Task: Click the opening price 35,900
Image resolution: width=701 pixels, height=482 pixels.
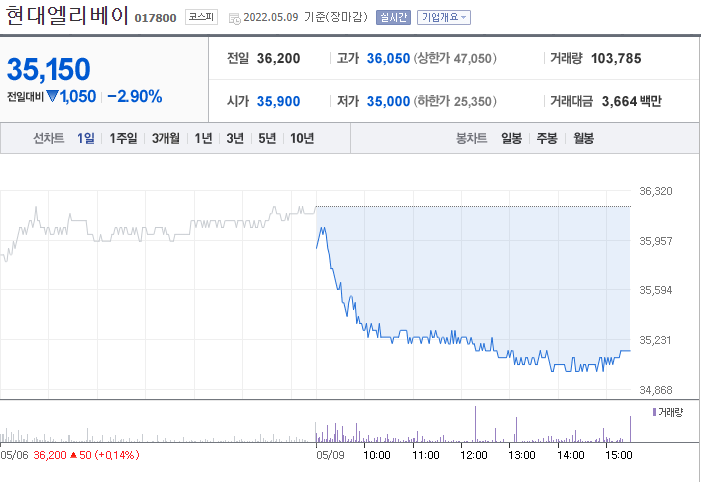Action: click(278, 101)
